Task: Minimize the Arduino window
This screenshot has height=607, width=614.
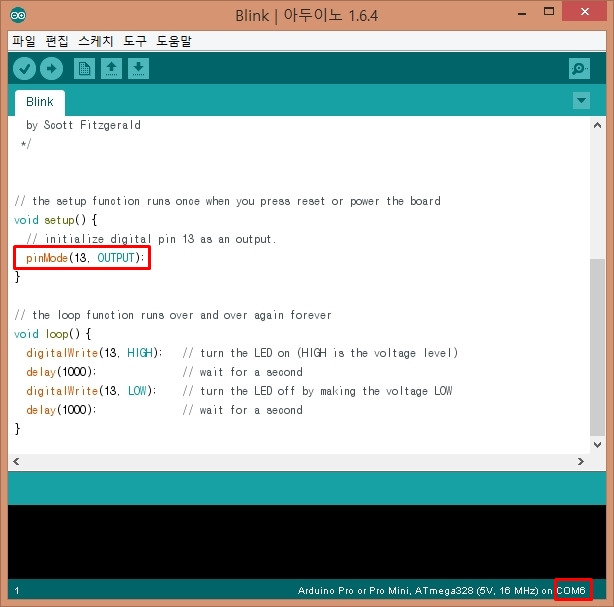Action: 522,13
